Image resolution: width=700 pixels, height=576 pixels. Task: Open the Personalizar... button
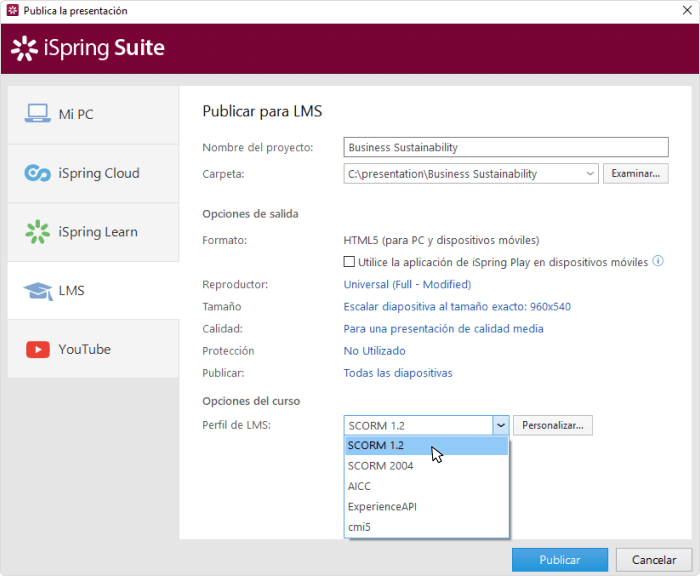click(x=553, y=426)
